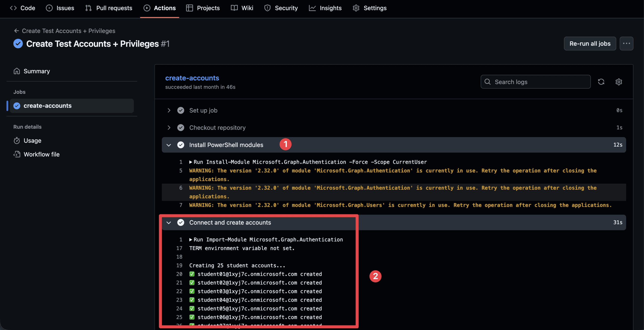The image size is (644, 330).
Task: Expand the Run Install-Module command triangle
Action: 191,162
